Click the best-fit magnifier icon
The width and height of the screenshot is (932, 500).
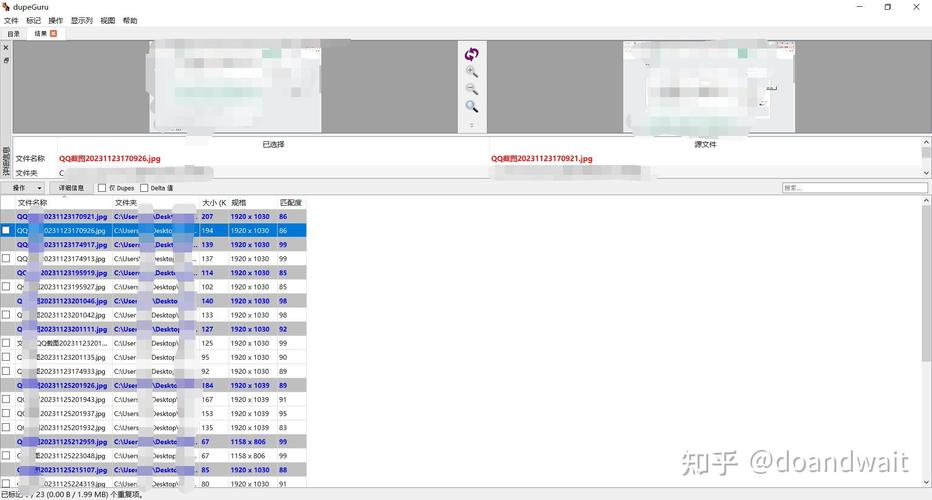[x=471, y=106]
